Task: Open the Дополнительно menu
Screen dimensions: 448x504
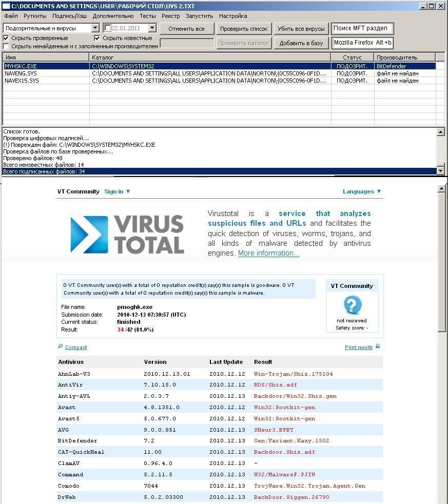Action: [113, 16]
